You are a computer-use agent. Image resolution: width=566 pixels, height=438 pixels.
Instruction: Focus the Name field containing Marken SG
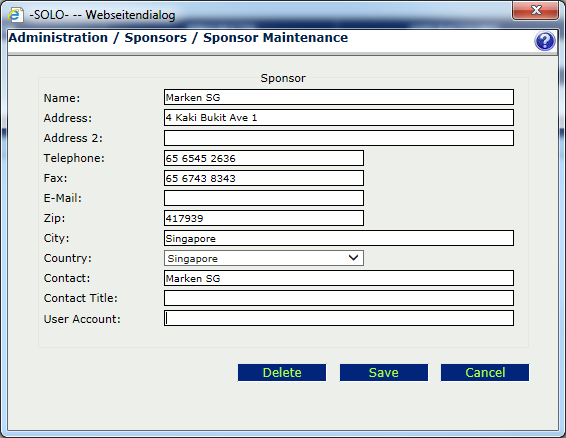[339, 97]
